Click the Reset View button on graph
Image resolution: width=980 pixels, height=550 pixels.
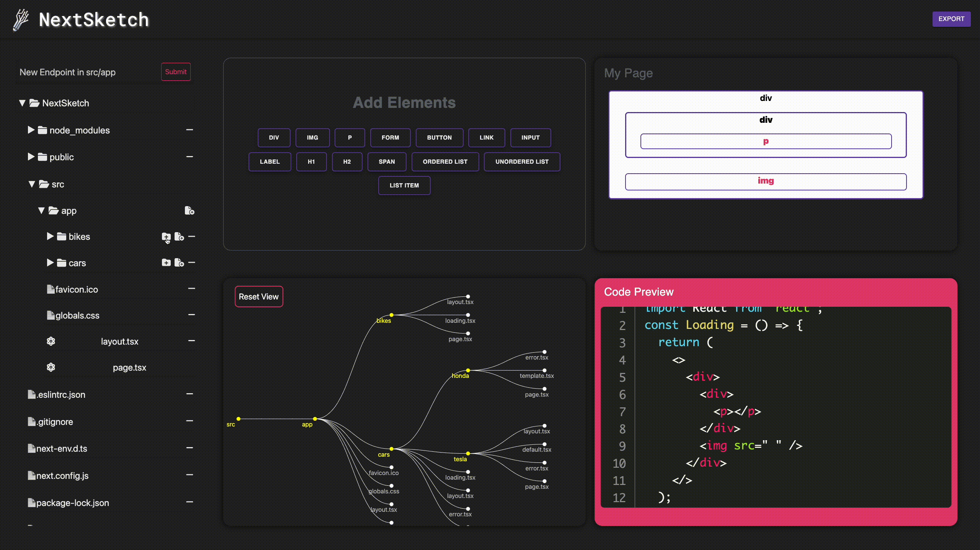pos(258,296)
